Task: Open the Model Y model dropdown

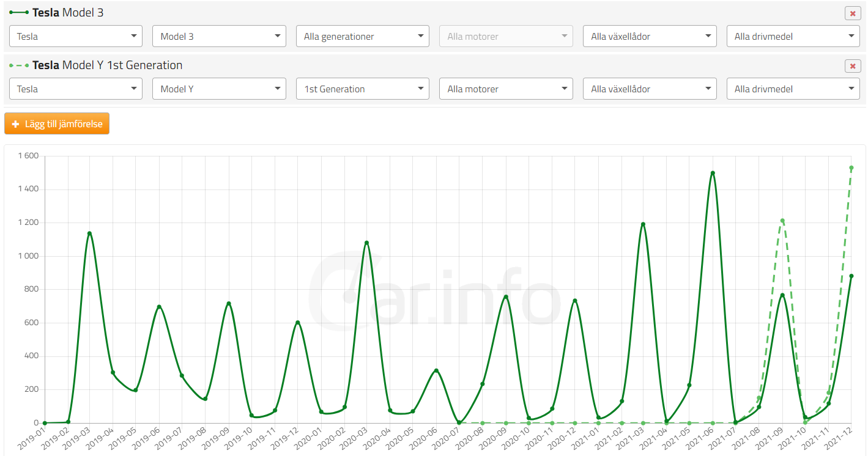Action: pos(219,89)
